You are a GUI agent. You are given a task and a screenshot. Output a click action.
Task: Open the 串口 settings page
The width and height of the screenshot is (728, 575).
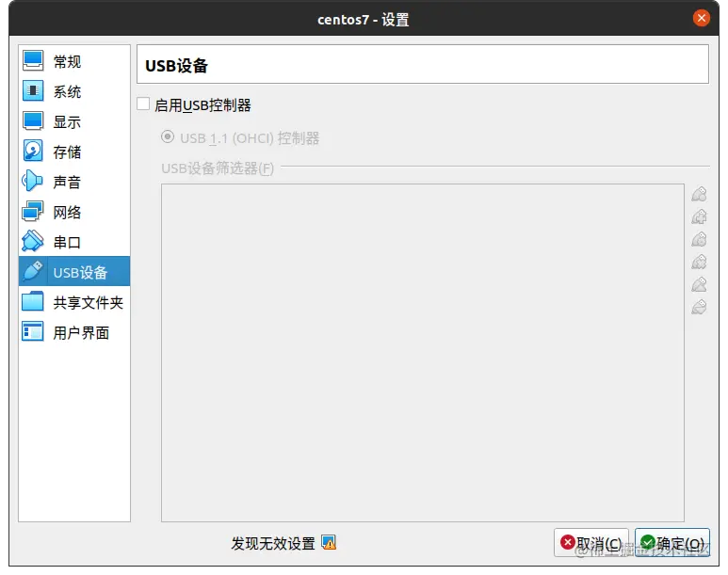(x=74, y=242)
